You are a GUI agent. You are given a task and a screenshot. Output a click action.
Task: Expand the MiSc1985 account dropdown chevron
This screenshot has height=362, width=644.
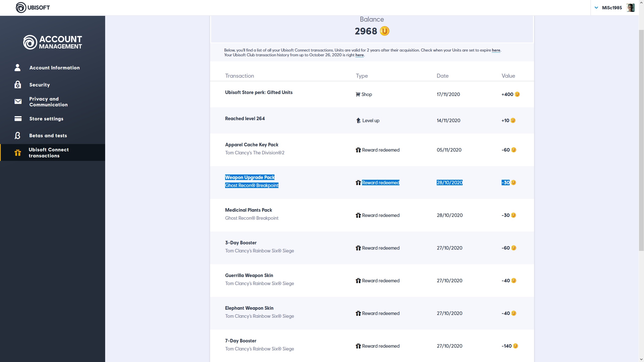click(x=596, y=8)
